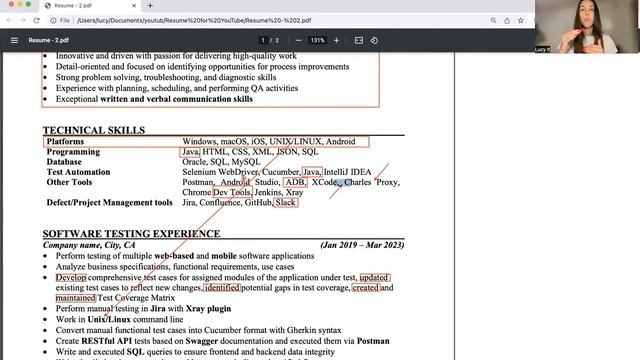
Task: Click 'Windows, macOS, iOS' platforms text
Action: tap(224, 141)
